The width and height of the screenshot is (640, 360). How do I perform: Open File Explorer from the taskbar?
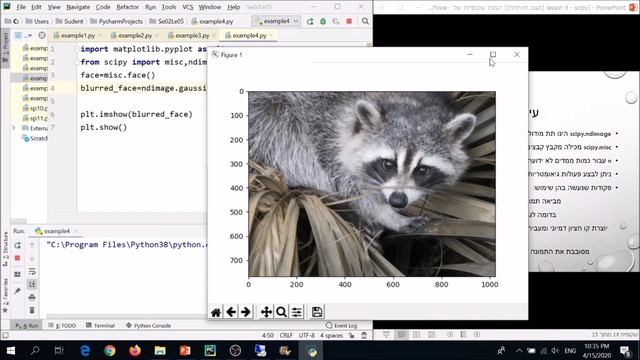click(x=160, y=351)
